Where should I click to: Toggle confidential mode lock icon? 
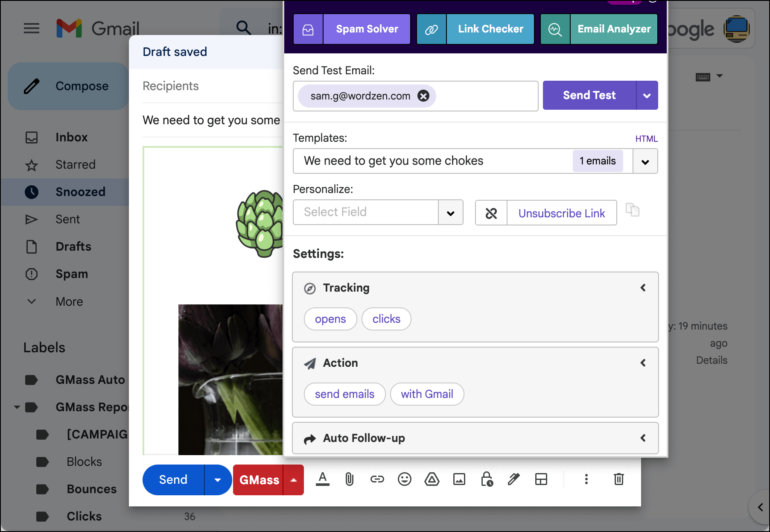tap(487, 479)
